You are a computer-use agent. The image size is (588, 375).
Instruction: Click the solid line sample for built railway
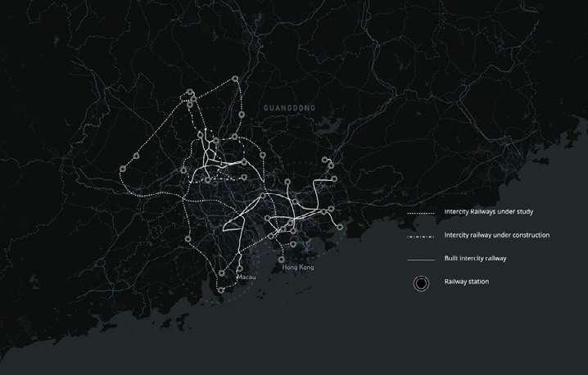tap(421, 260)
